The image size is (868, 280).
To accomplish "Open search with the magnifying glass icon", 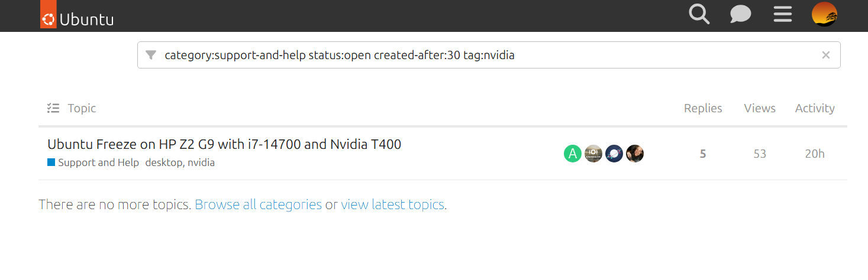I will [x=699, y=14].
